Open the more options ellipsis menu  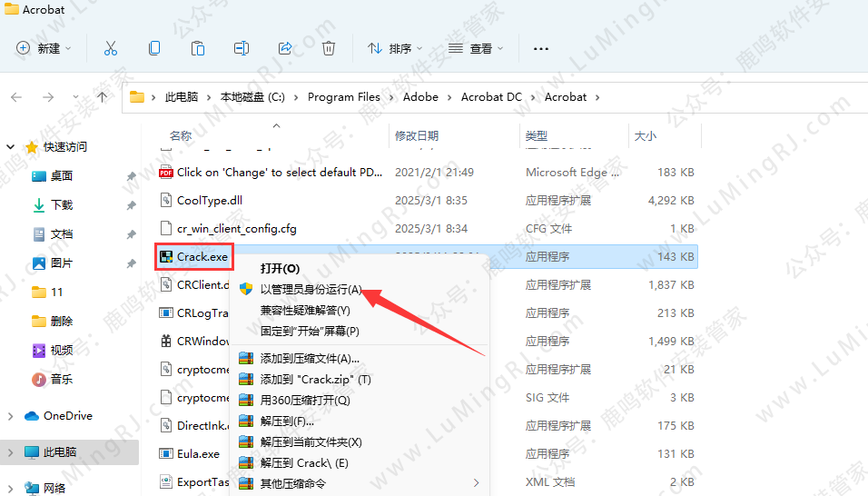click(x=541, y=49)
